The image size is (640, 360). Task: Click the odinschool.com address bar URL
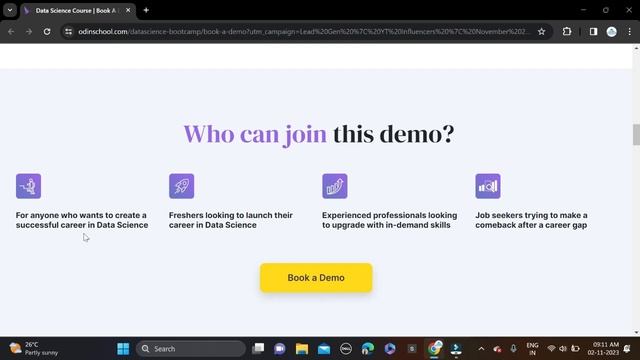(x=303, y=31)
